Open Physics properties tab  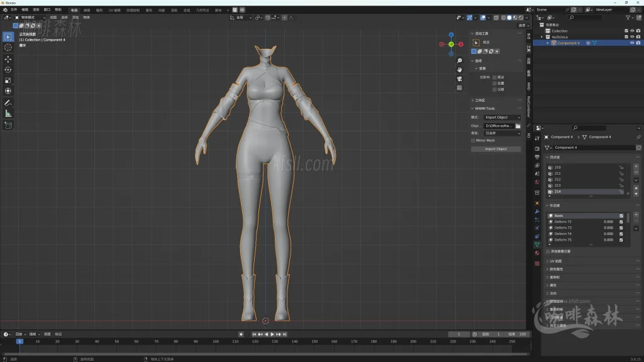(x=537, y=228)
